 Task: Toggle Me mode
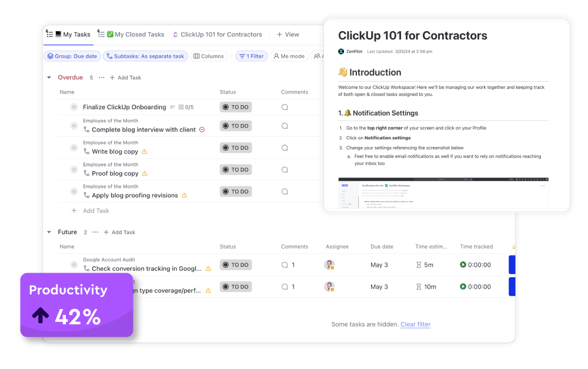289,56
